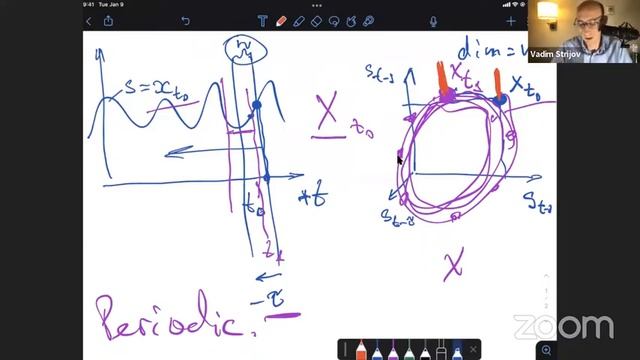Select the shapes tool
The image size is (640, 360).
pyautogui.click(x=351, y=21)
